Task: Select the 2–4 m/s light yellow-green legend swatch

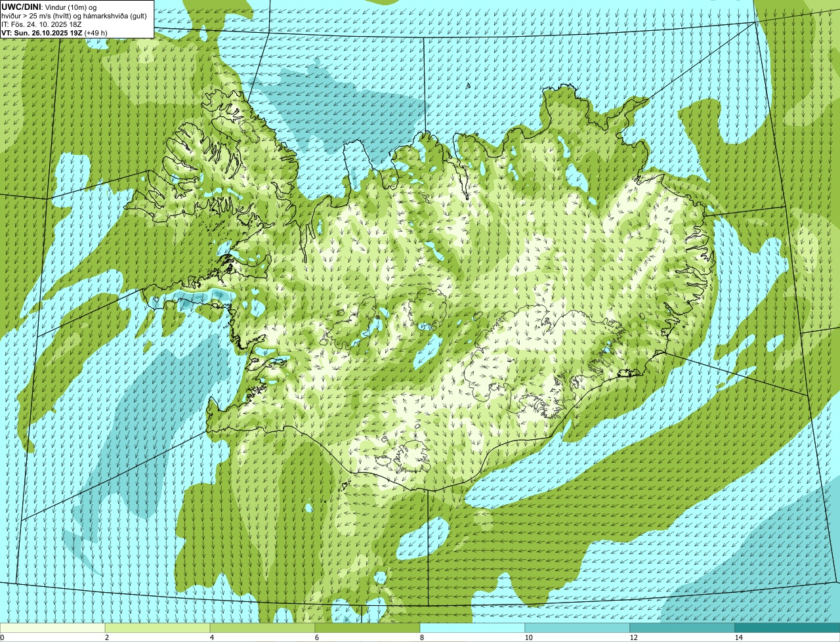Action: click(x=157, y=628)
